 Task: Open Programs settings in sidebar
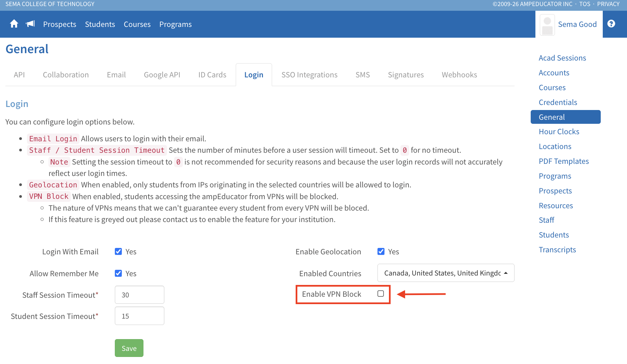(x=555, y=176)
